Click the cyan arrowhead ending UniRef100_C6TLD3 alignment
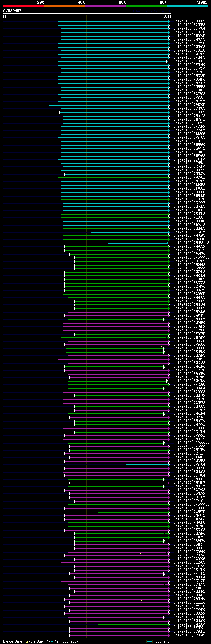 pos(167,61)
